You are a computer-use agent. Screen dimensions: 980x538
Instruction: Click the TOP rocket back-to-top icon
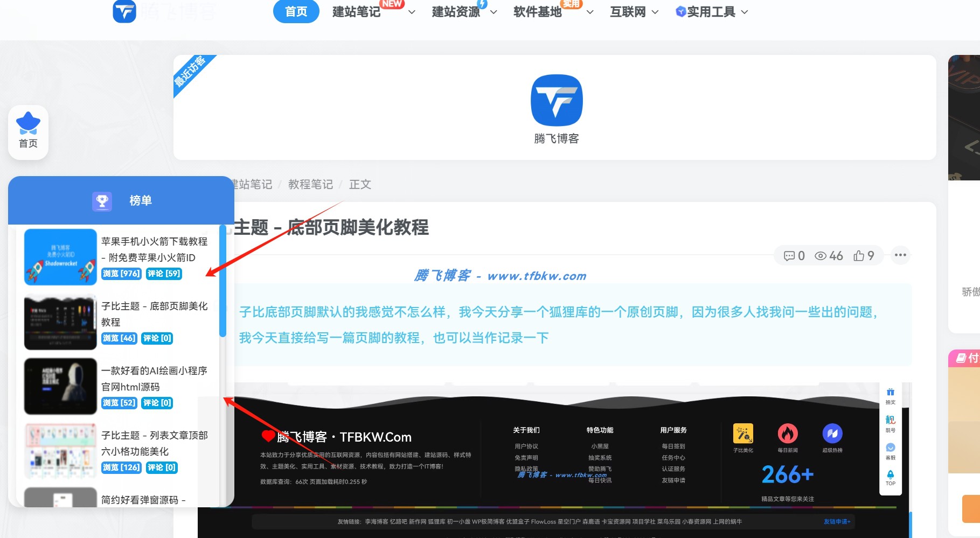[x=890, y=475]
